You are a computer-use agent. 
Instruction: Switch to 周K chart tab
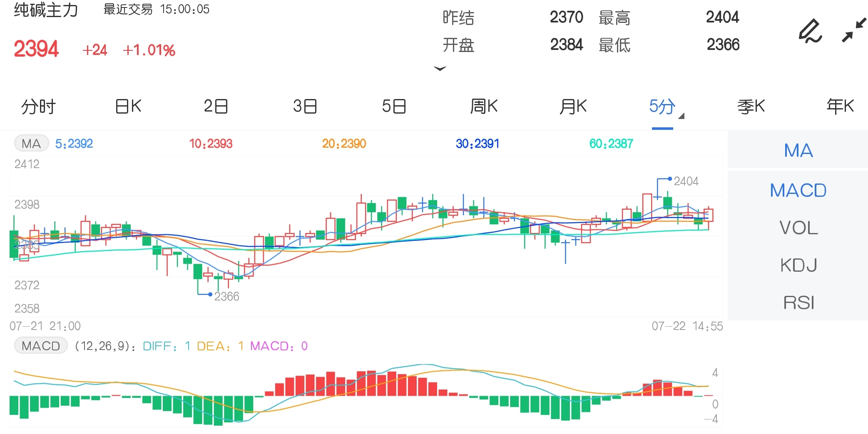pos(484,107)
